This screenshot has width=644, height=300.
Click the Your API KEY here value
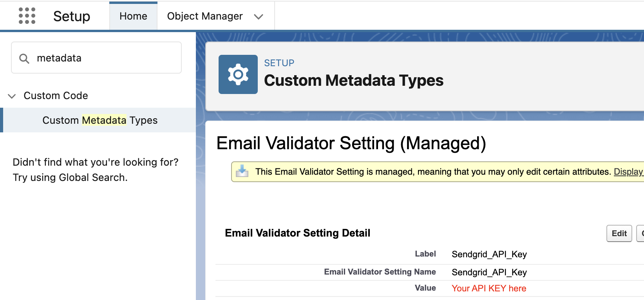tap(489, 288)
